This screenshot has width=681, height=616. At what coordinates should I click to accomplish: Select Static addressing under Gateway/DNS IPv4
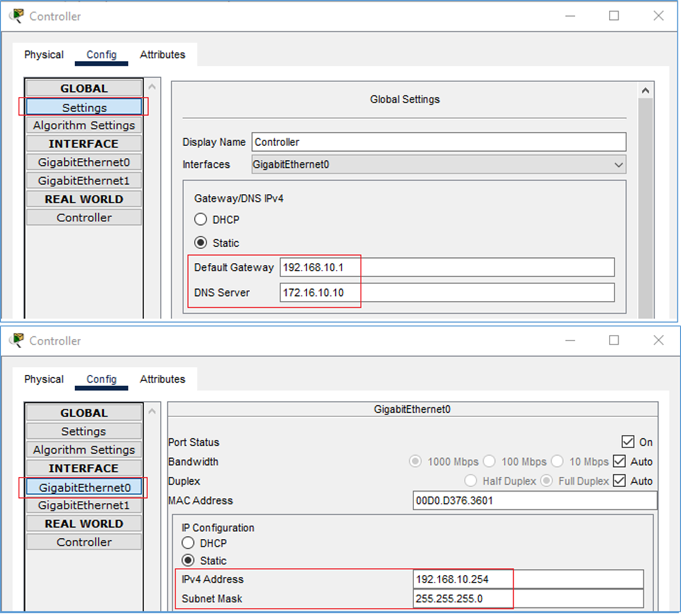[x=200, y=242]
